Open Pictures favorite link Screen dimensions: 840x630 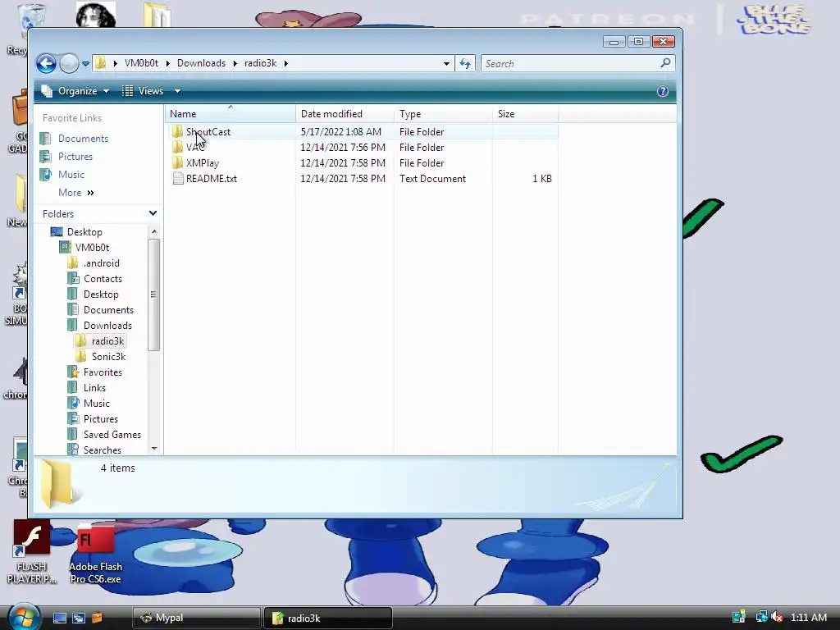click(75, 157)
